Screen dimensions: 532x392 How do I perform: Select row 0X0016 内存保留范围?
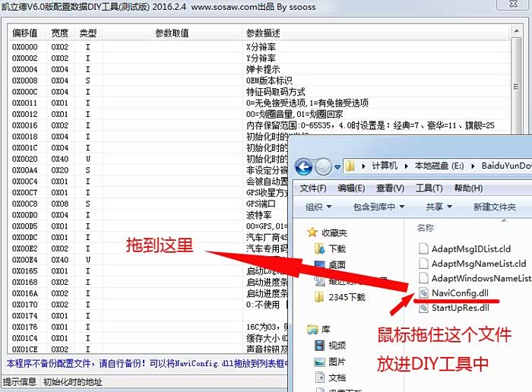[x=258, y=125]
